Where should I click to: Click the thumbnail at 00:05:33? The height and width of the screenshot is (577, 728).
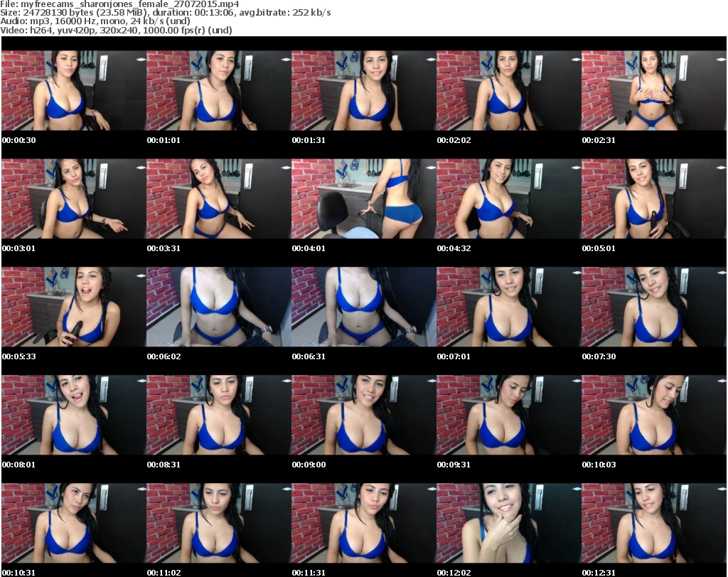[x=74, y=307]
